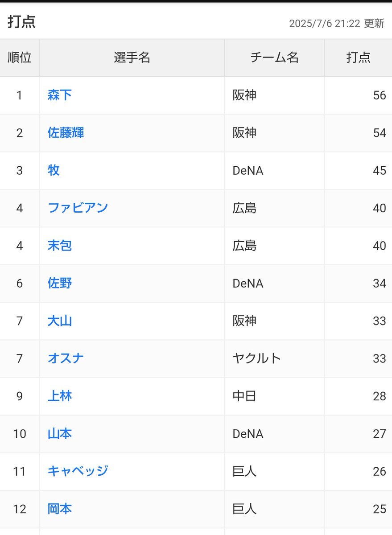
Task: Open player link 末包
Action: 59,246
